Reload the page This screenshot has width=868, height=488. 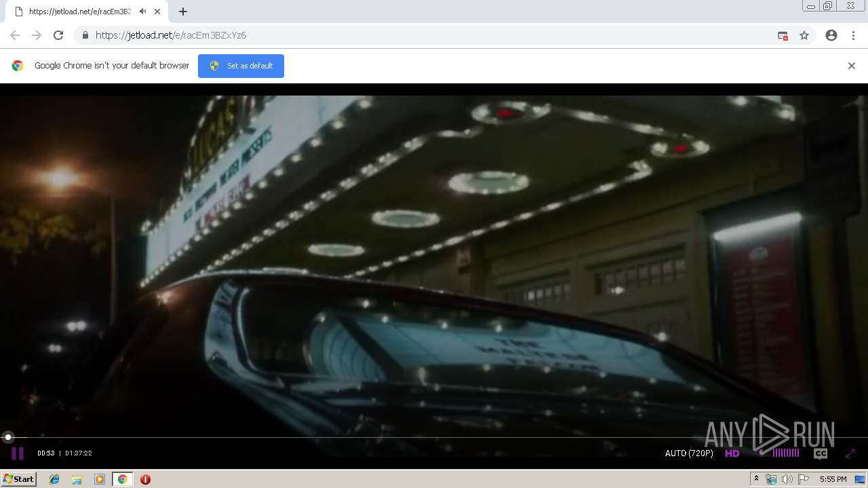[x=58, y=35]
